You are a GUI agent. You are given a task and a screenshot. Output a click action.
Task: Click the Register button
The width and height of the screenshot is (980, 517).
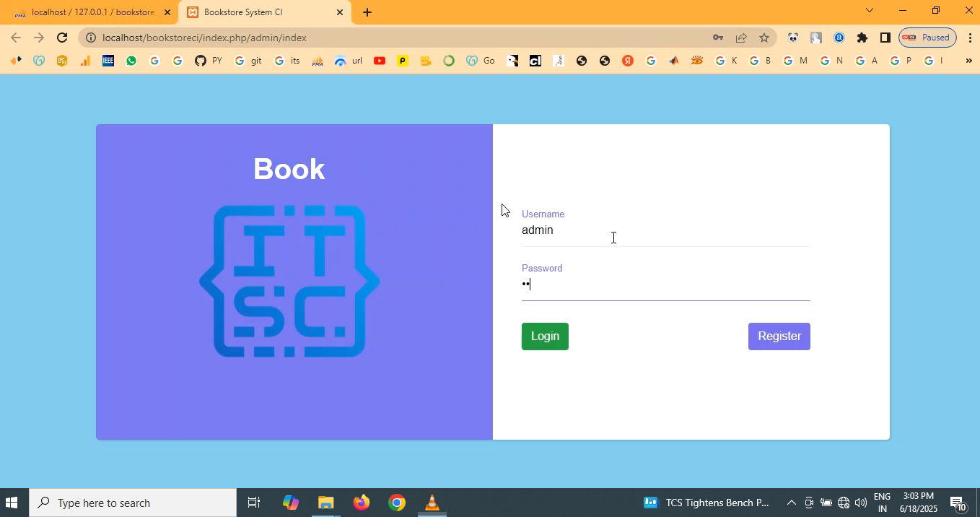(779, 336)
